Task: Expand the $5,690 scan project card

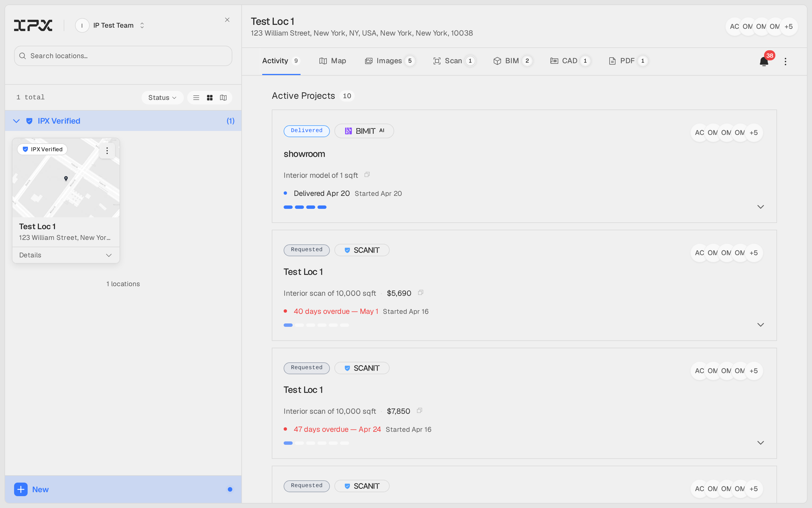Action: 761,325
